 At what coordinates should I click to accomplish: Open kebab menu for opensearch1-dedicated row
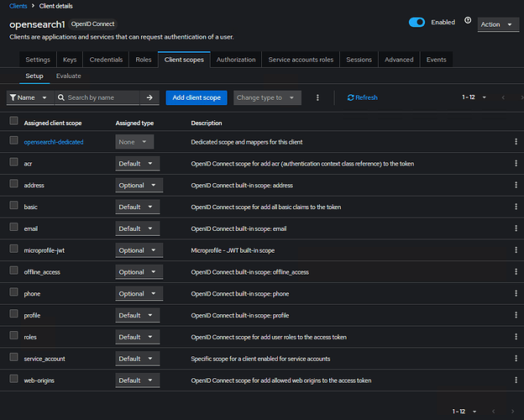pos(516,142)
